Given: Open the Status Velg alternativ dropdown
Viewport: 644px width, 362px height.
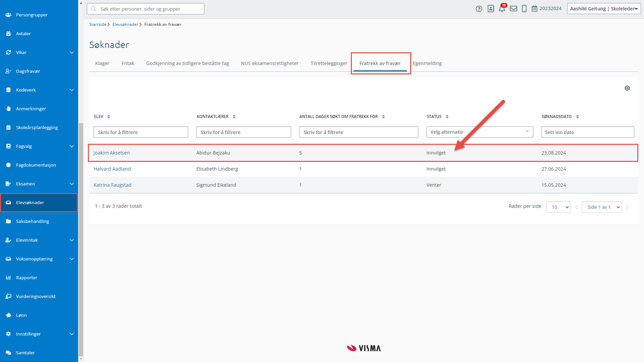Looking at the screenshot, I should (x=479, y=132).
